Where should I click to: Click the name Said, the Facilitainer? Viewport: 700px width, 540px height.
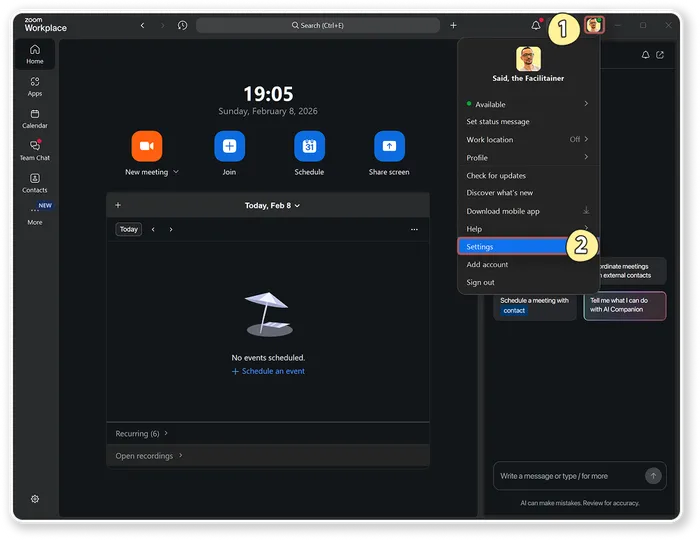click(528, 79)
